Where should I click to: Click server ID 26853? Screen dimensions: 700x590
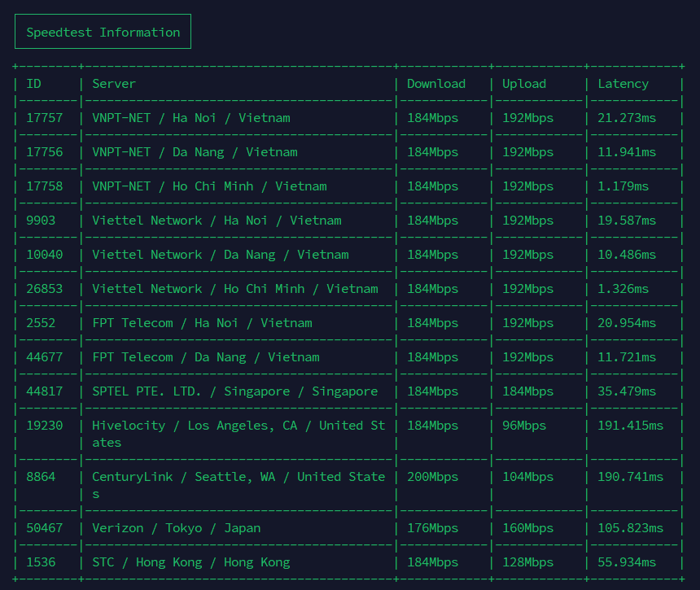coord(45,289)
